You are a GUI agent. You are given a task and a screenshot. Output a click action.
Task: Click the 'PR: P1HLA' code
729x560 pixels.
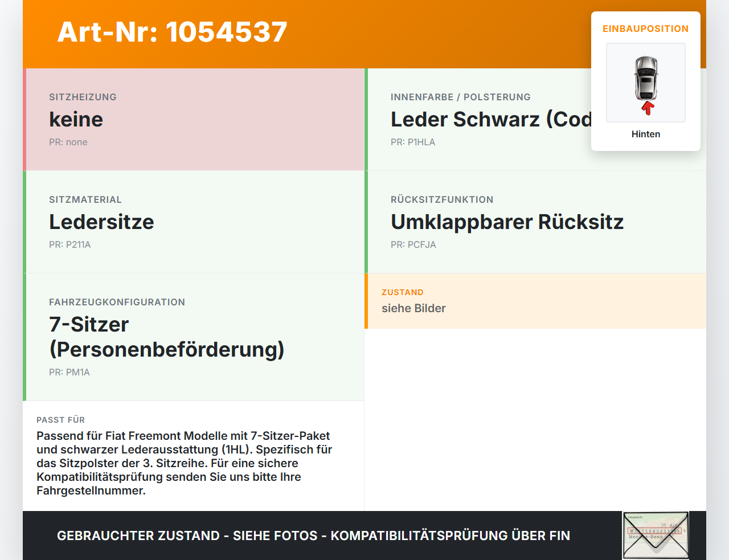tap(413, 142)
